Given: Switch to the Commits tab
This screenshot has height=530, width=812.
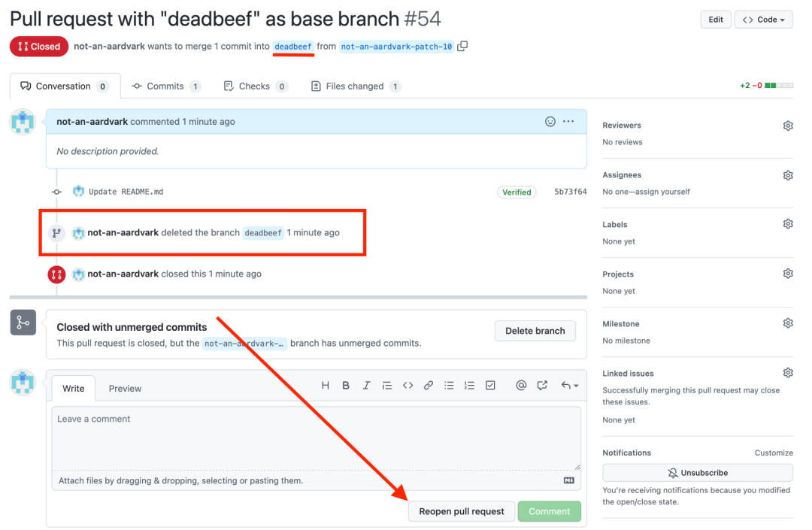Looking at the screenshot, I should click(166, 86).
